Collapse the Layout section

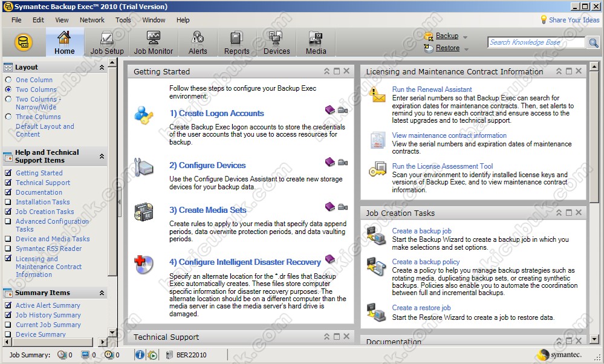pyautogui.click(x=102, y=67)
